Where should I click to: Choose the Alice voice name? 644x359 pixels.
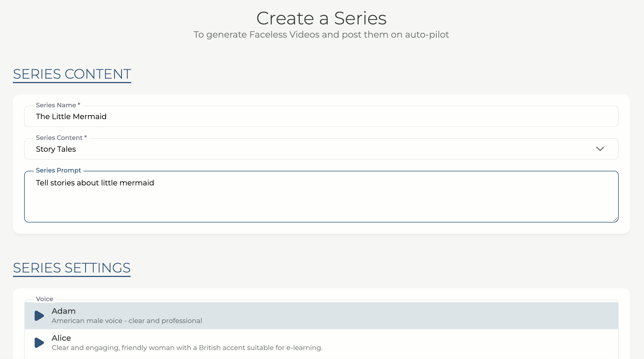coord(61,338)
